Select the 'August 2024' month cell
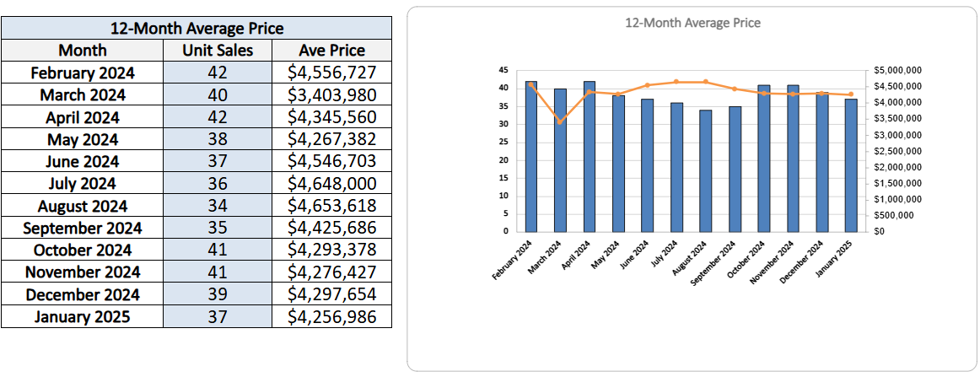This screenshot has width=980, height=377. [x=83, y=206]
